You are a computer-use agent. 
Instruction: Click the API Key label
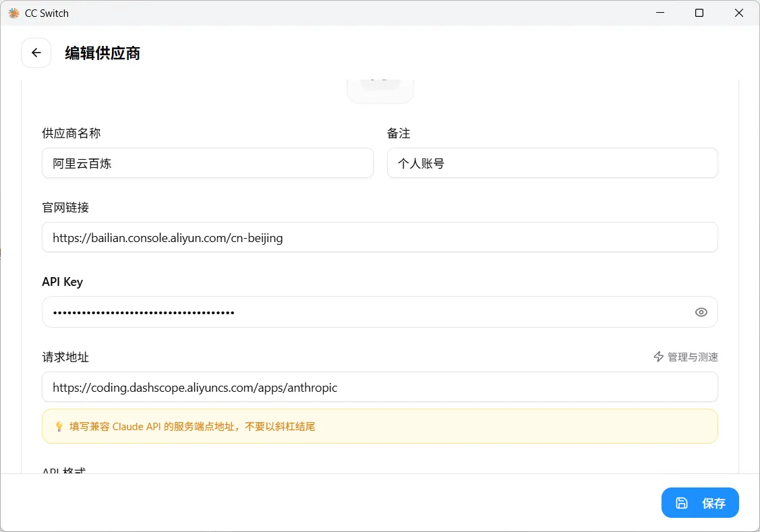tap(63, 282)
